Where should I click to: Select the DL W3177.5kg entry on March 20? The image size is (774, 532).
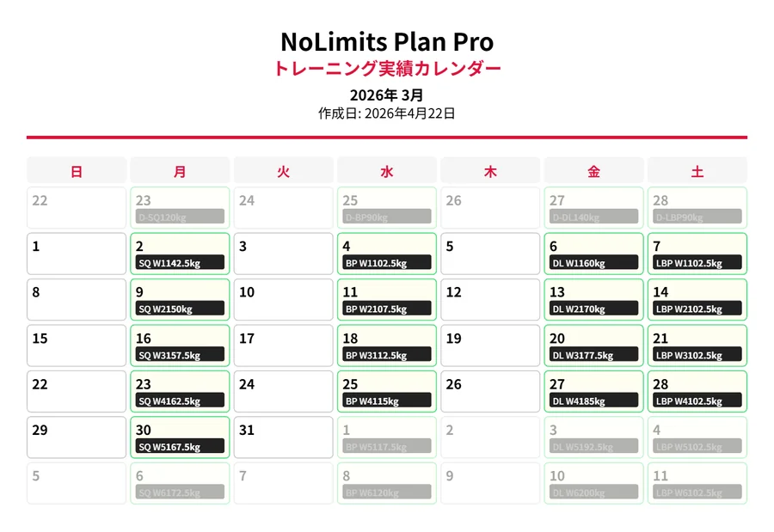(x=593, y=354)
